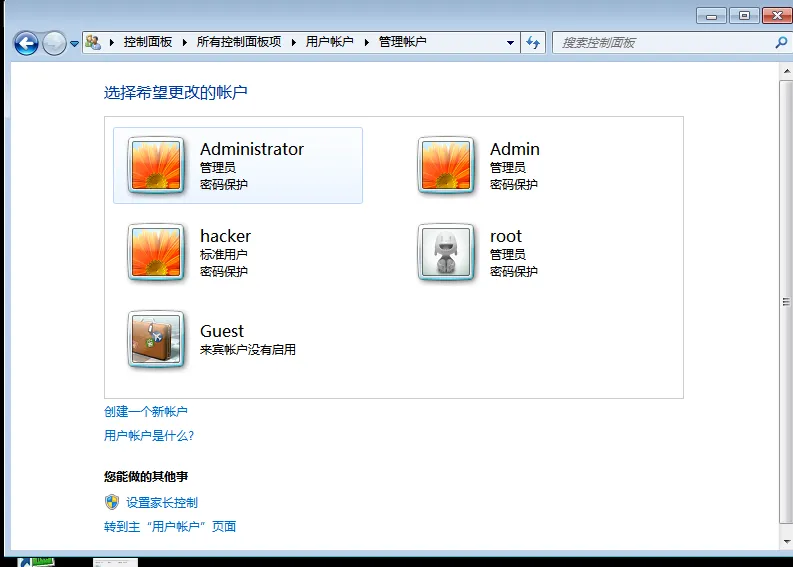Viewport: 793px width, 567px height.
Task: Open the Guest account name
Action: 222,331
